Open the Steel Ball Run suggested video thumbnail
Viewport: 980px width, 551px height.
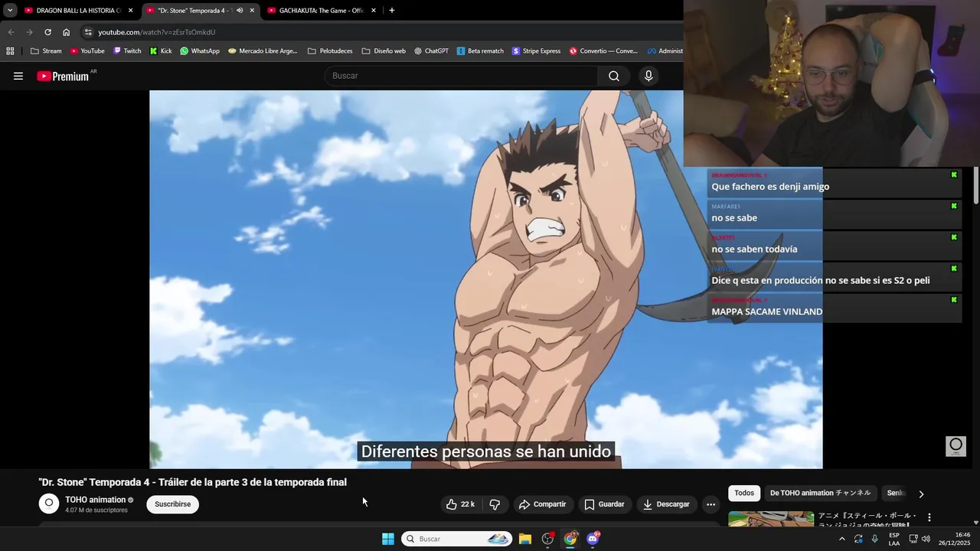771,519
